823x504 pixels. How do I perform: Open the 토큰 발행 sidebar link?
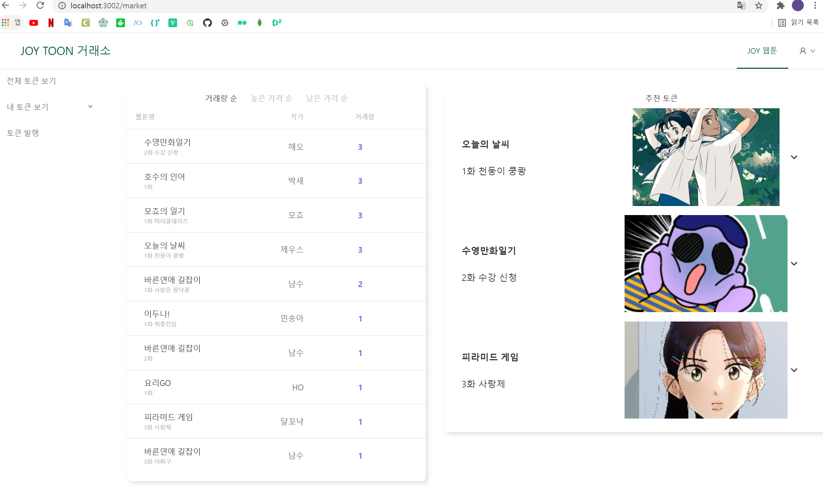(x=23, y=133)
